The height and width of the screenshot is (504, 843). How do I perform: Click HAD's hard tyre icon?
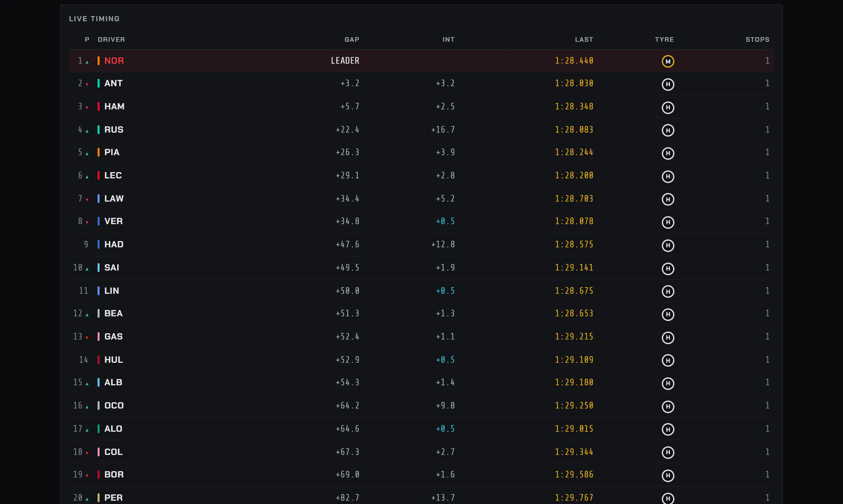coord(668,246)
